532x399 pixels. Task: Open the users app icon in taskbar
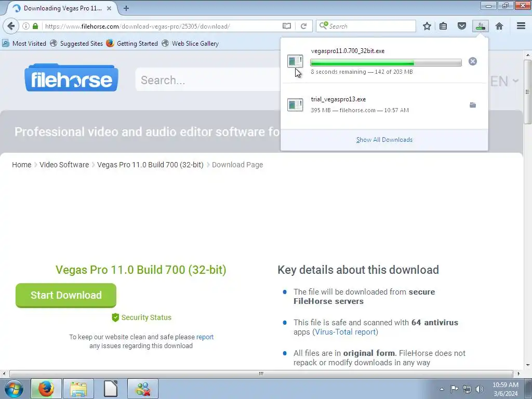point(143,389)
